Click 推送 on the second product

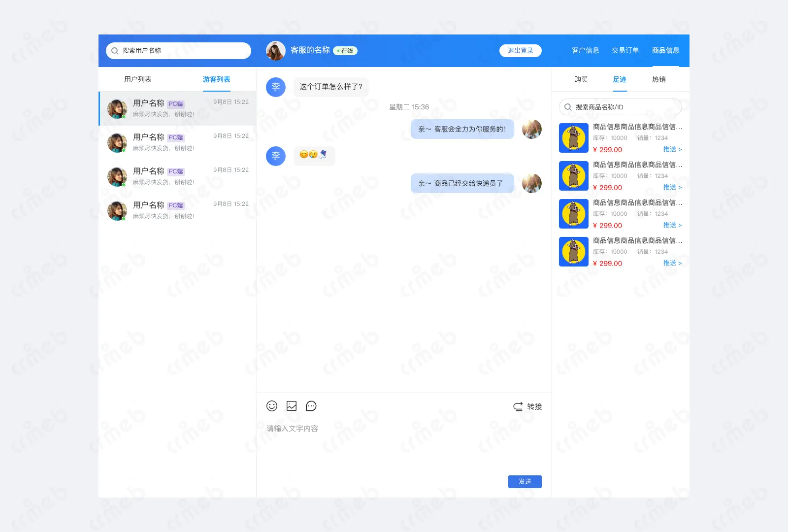pyautogui.click(x=672, y=187)
